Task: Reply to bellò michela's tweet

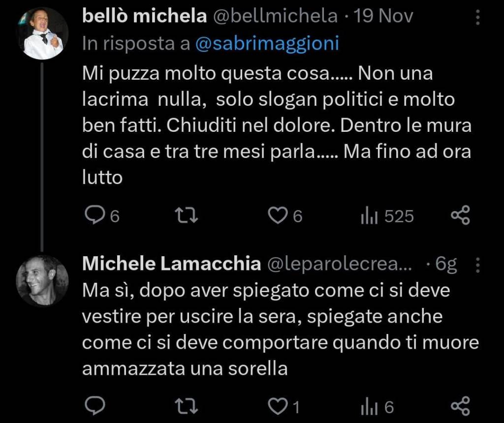Action: pos(93,216)
